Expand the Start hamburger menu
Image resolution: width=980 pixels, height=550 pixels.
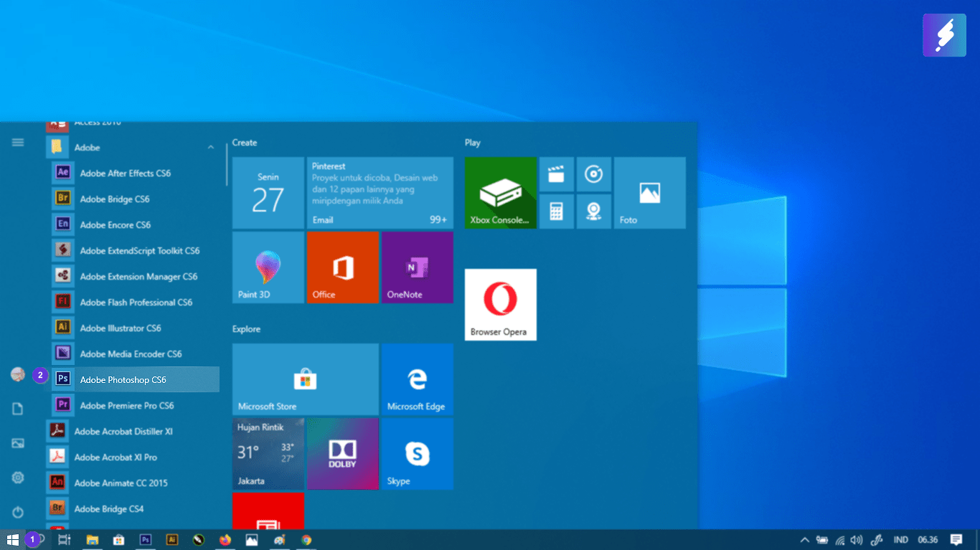click(18, 143)
